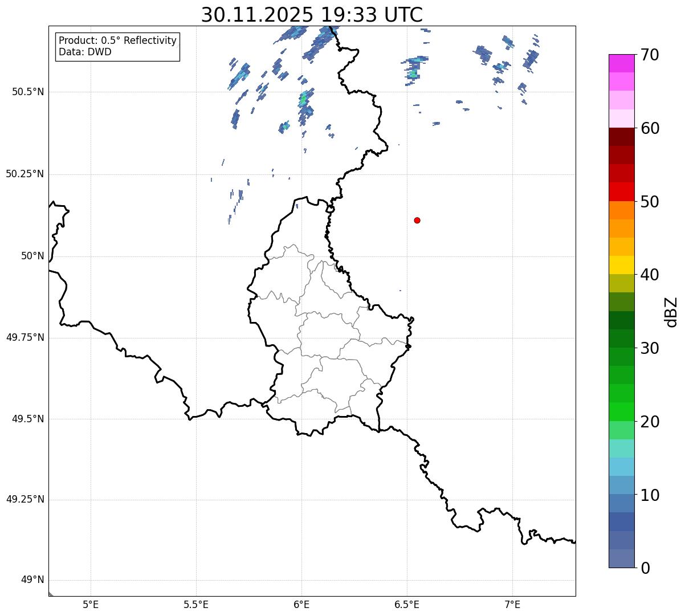Click the longitude label 7°E
Viewport: 685px width, 616px height.
[512, 604]
